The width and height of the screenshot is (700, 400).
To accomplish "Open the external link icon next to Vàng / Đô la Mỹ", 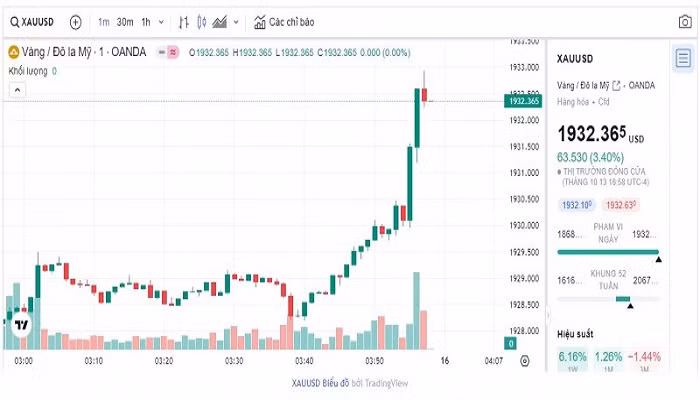I will (616, 85).
